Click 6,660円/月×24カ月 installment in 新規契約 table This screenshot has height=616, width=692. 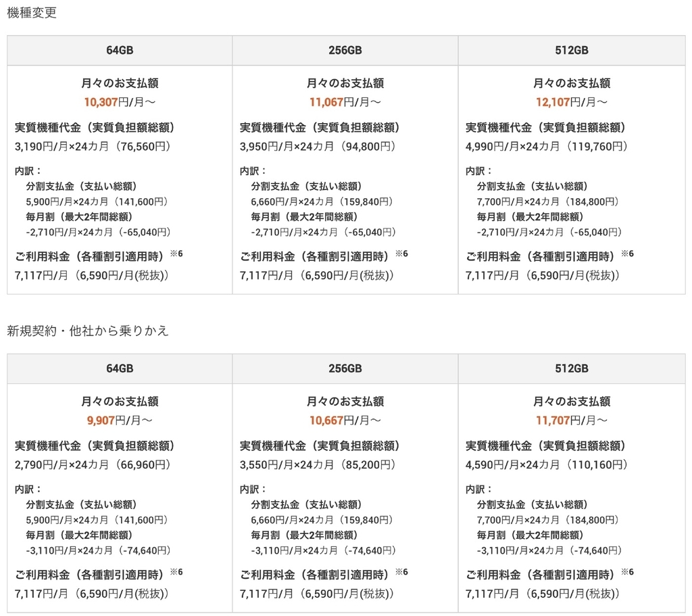click(322, 520)
